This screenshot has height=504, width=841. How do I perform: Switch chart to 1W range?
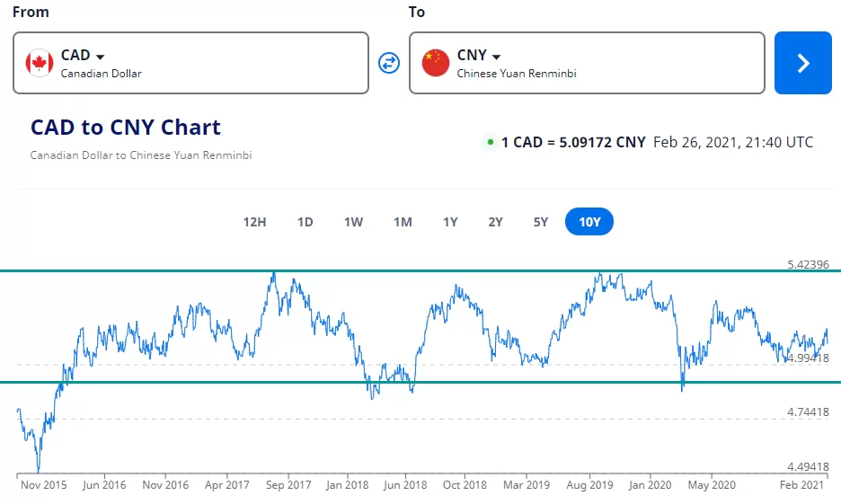click(x=353, y=222)
